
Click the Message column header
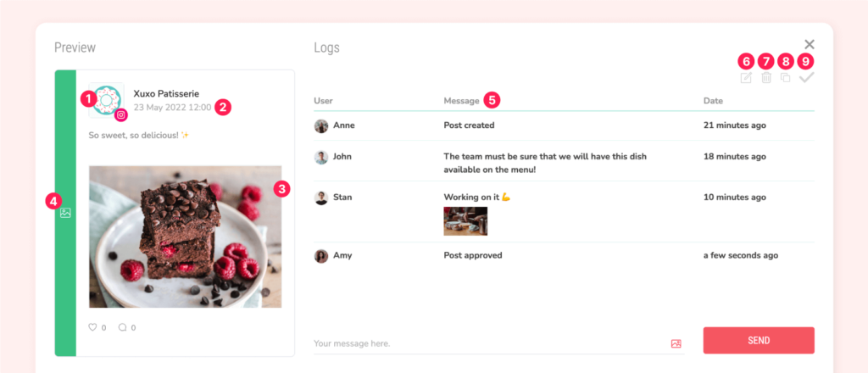click(x=461, y=101)
